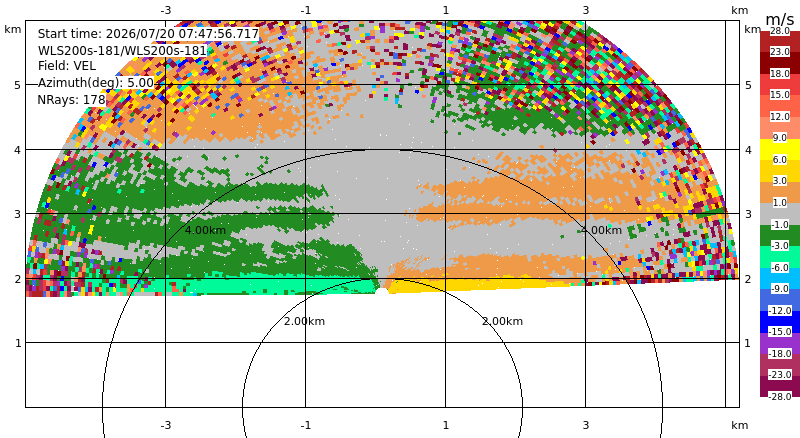
Task: Select the green -3.0 colorbar segment
Action: pos(780,235)
